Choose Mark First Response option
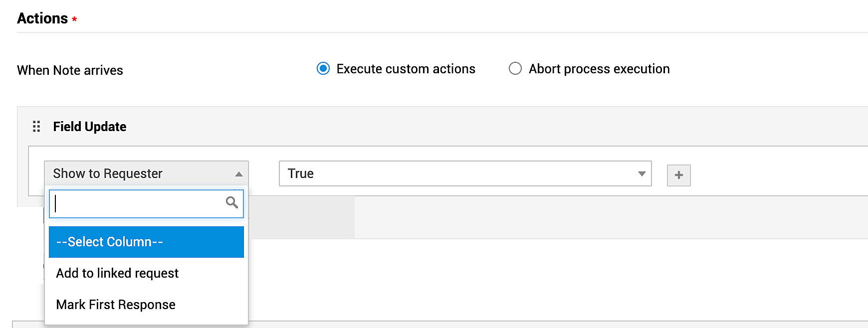Viewport: 868px width, 328px height. click(x=116, y=305)
